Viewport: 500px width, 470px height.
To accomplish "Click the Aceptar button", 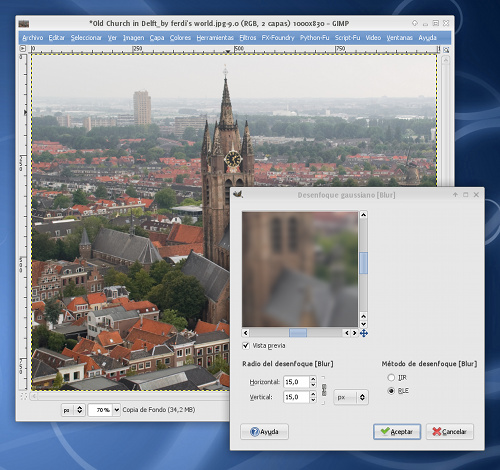I will click(x=397, y=432).
